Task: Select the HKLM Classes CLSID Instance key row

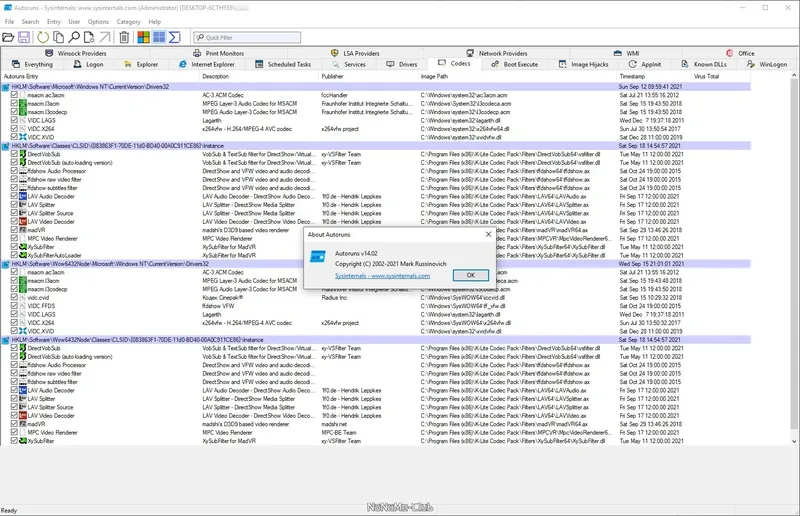Action: coord(376,145)
